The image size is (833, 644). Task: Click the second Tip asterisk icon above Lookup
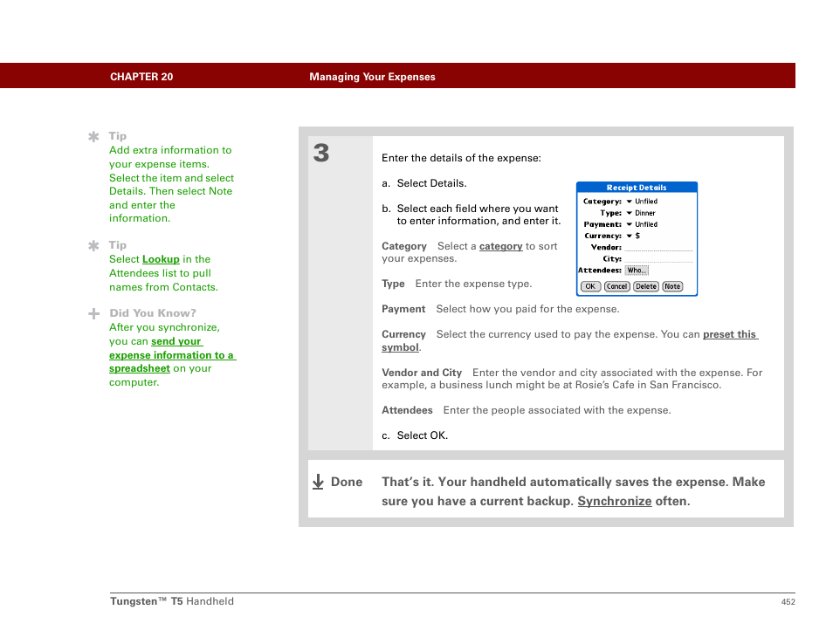pos(93,246)
